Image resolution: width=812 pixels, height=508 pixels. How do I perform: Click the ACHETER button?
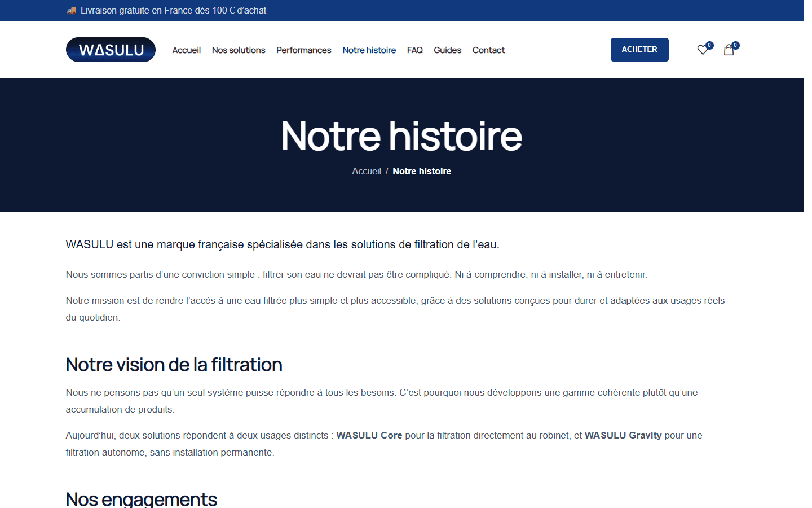pyautogui.click(x=639, y=50)
